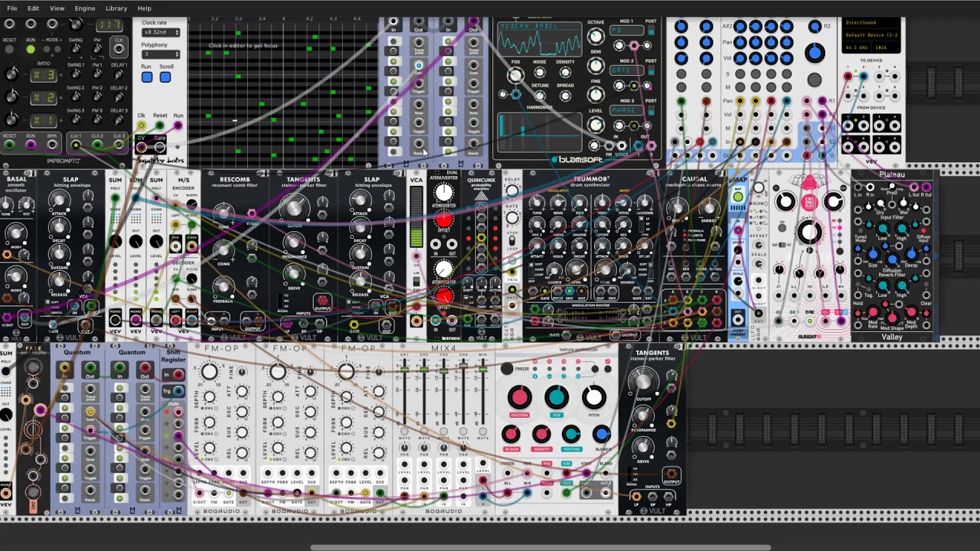Open the Modern Basel wavetable selector
Screen dimensions: 980x551
click(x=540, y=25)
